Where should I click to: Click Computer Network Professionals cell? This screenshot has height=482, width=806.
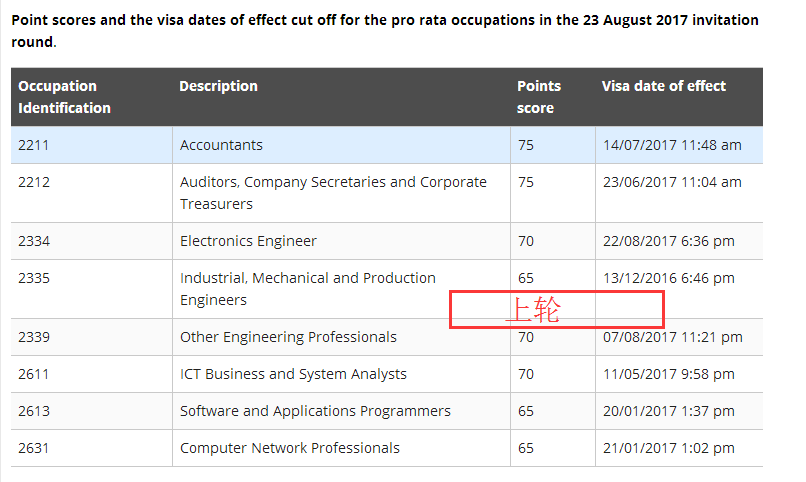(x=289, y=448)
